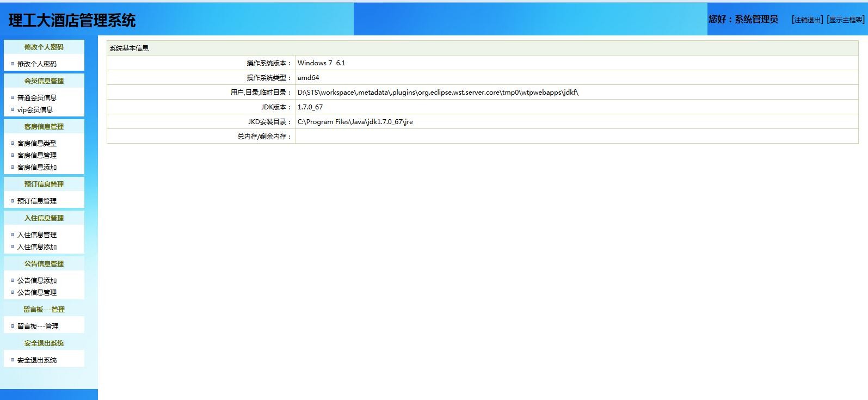Select 客房信息管理 in the sidebar
This screenshot has height=400, width=868.
pos(37,155)
